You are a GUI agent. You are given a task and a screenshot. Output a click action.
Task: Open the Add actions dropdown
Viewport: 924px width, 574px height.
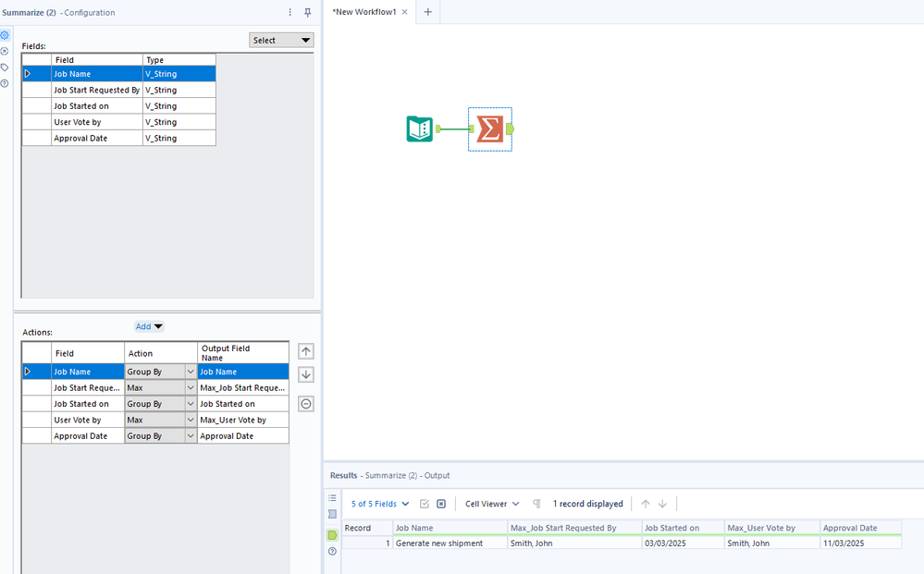point(149,326)
